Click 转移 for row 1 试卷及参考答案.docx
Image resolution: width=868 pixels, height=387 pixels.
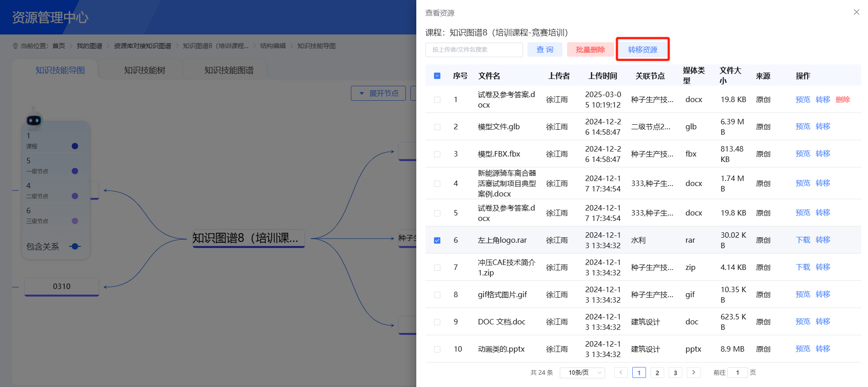[x=823, y=99]
